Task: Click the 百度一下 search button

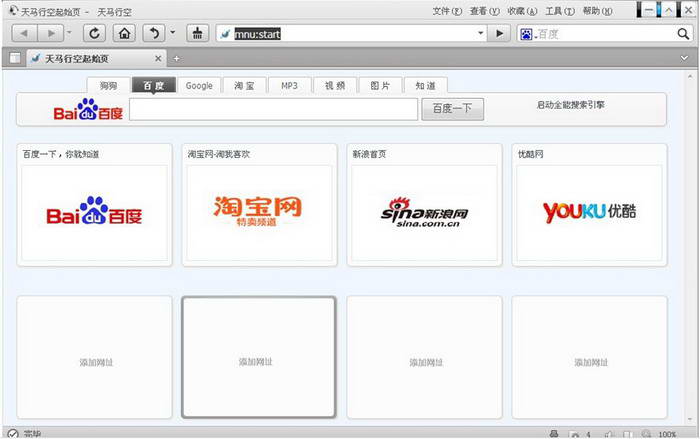Action: click(x=452, y=109)
